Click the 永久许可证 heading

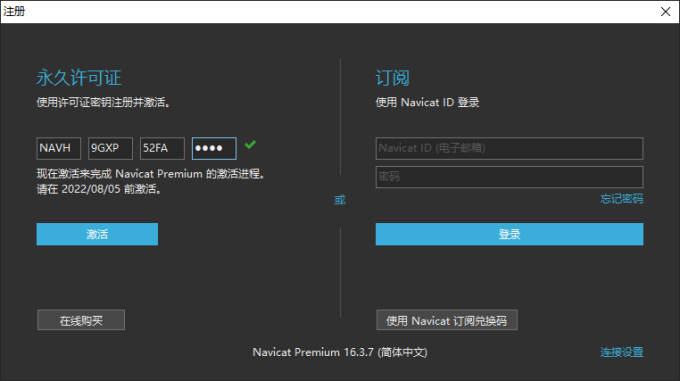pyautogui.click(x=79, y=78)
